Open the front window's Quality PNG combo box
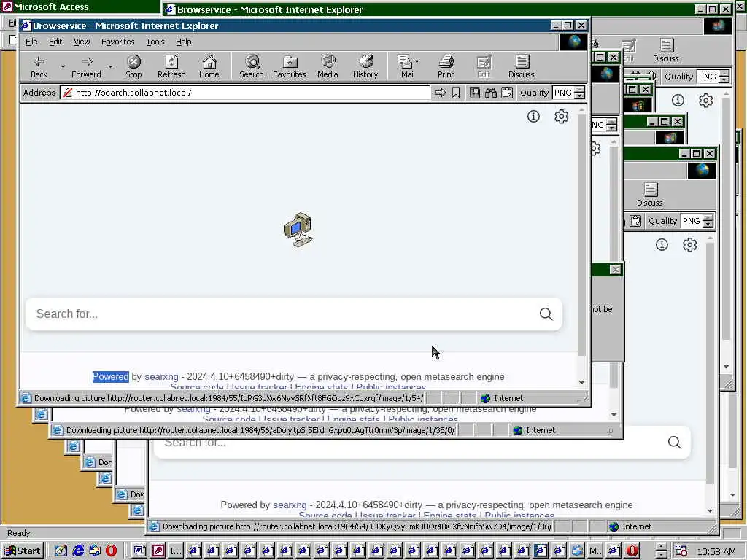The width and height of the screenshot is (747, 560). (568, 93)
